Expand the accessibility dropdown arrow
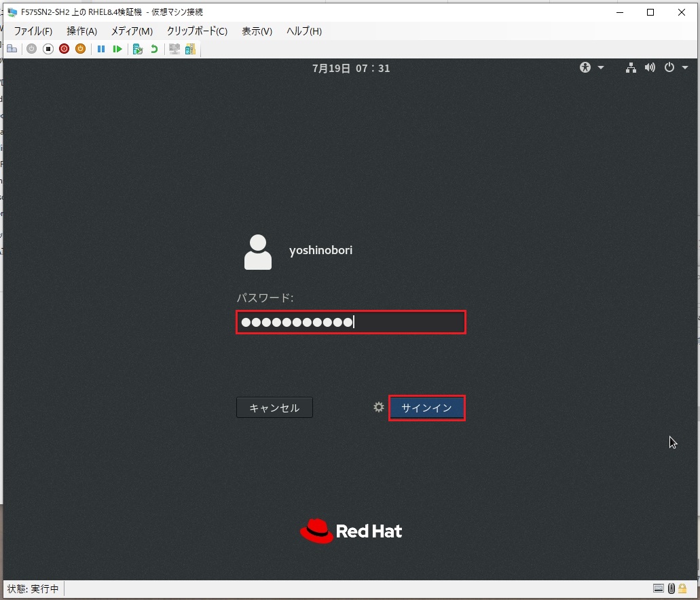 pos(600,67)
